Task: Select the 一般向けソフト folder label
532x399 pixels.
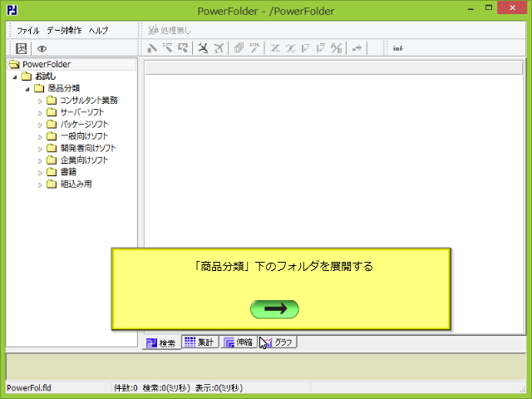Action: click(x=84, y=136)
